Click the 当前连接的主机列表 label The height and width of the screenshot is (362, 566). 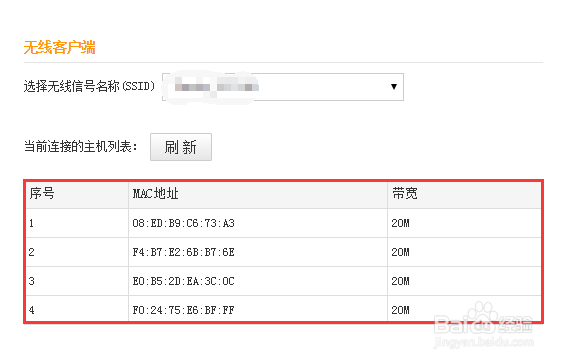[81, 147]
